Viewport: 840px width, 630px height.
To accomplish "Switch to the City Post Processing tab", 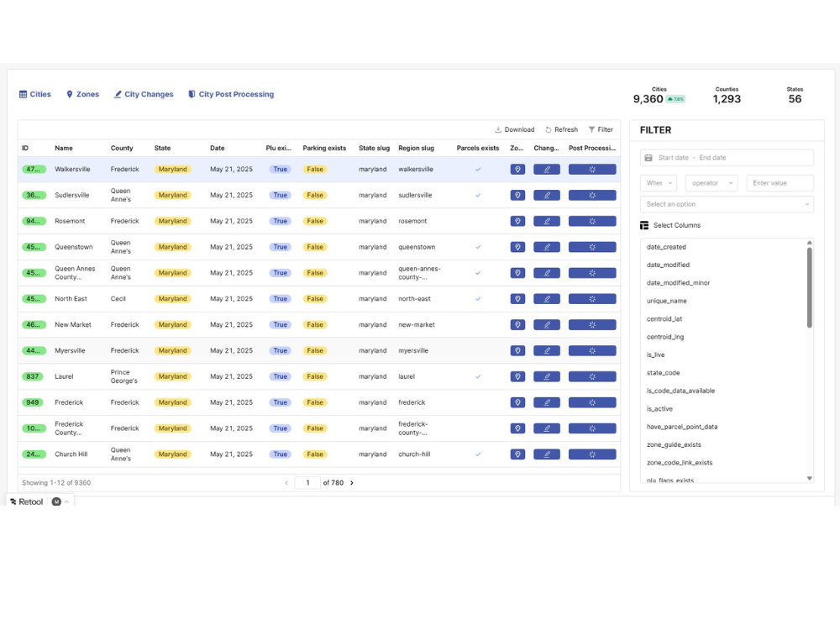I will [x=231, y=94].
